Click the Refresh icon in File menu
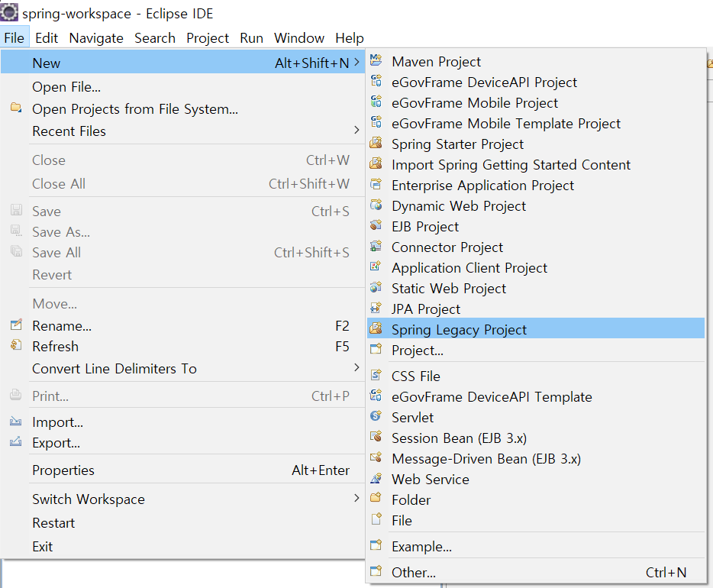This screenshot has width=713, height=588. [x=16, y=345]
